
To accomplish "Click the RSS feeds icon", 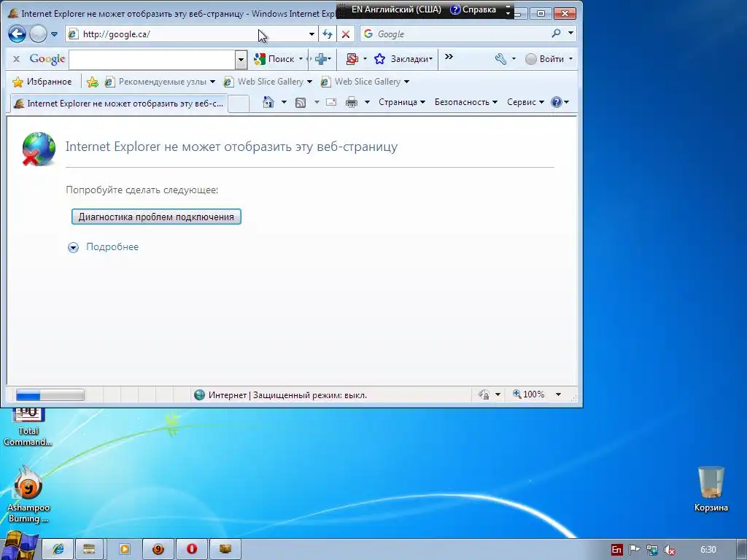I will point(300,102).
